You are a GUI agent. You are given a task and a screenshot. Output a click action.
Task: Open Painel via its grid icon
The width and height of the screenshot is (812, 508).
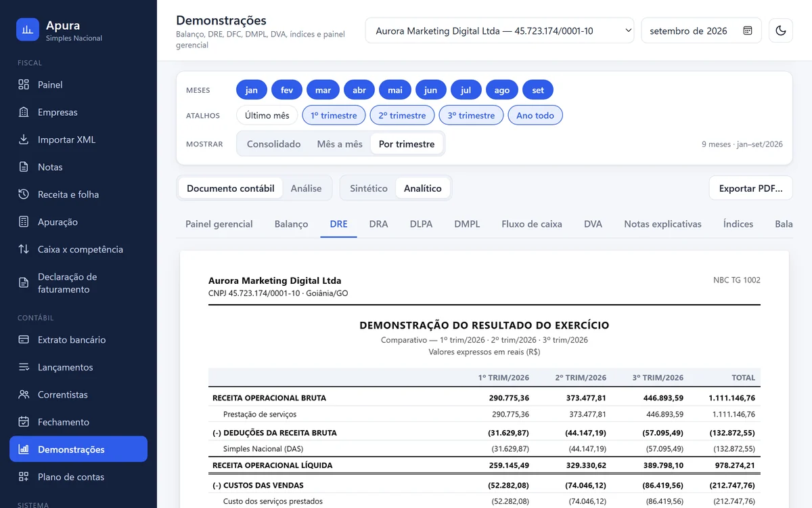point(24,85)
